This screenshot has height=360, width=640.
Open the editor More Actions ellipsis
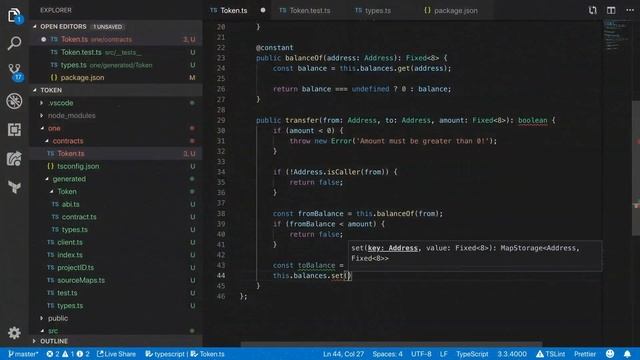click(x=630, y=10)
